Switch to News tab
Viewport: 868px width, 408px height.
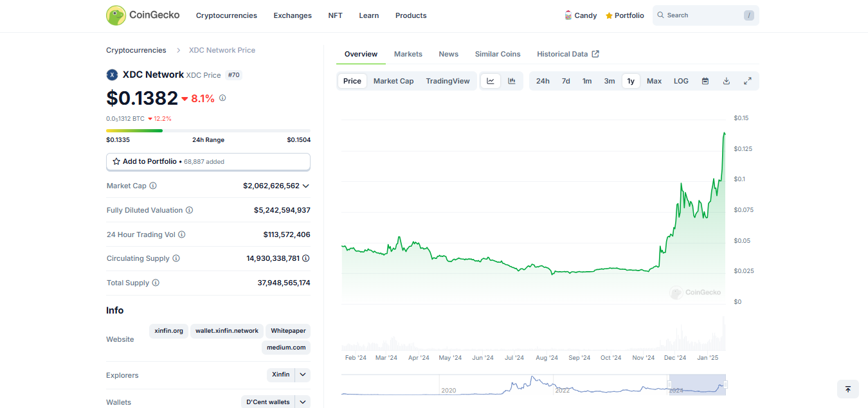(449, 54)
